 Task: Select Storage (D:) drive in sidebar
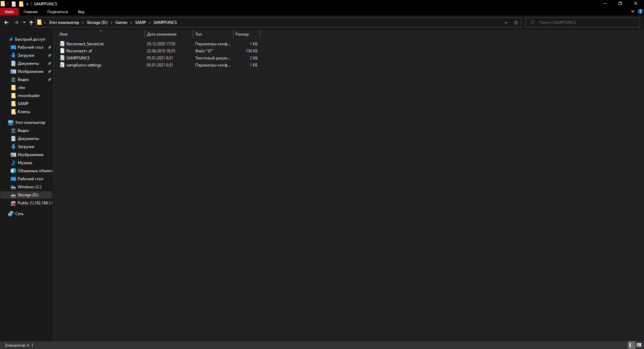(x=28, y=195)
